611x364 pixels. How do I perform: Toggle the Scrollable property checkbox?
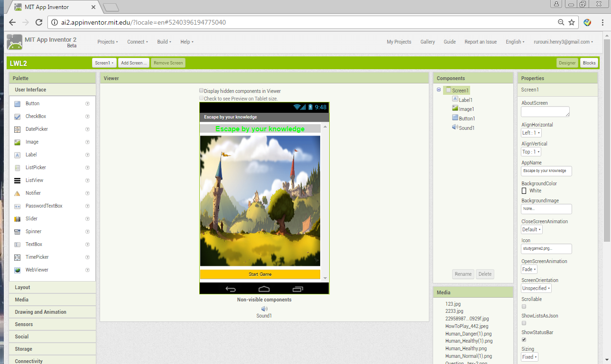pyautogui.click(x=524, y=307)
